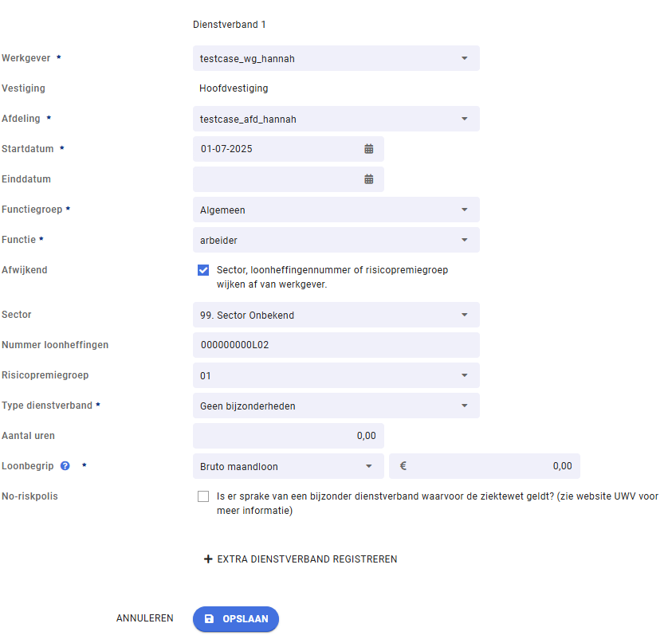Click Extra dienstverband registreren
This screenshot has height=643, width=672.
click(301, 559)
